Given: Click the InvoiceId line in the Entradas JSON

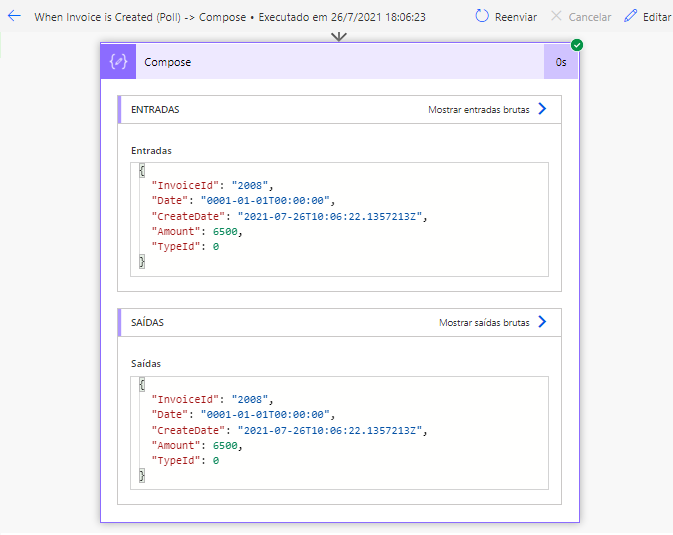Looking at the screenshot, I should (212, 185).
